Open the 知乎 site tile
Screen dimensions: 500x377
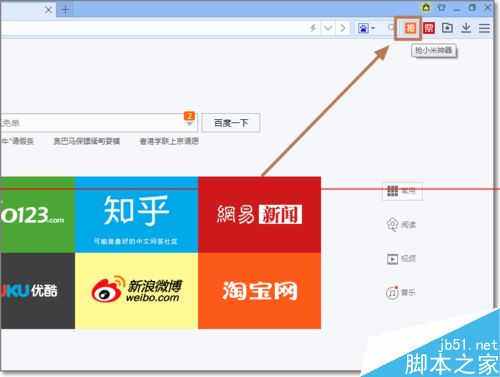click(x=136, y=215)
